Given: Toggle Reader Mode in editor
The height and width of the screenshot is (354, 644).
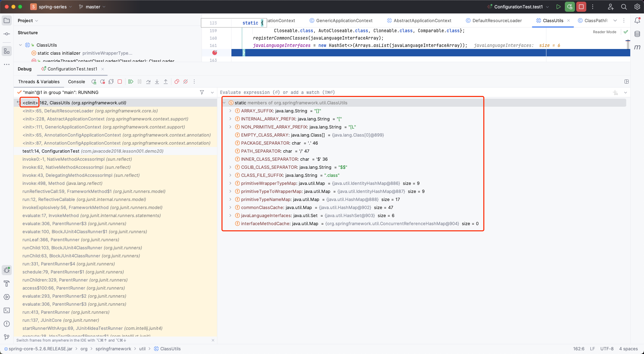Looking at the screenshot, I should [604, 32].
